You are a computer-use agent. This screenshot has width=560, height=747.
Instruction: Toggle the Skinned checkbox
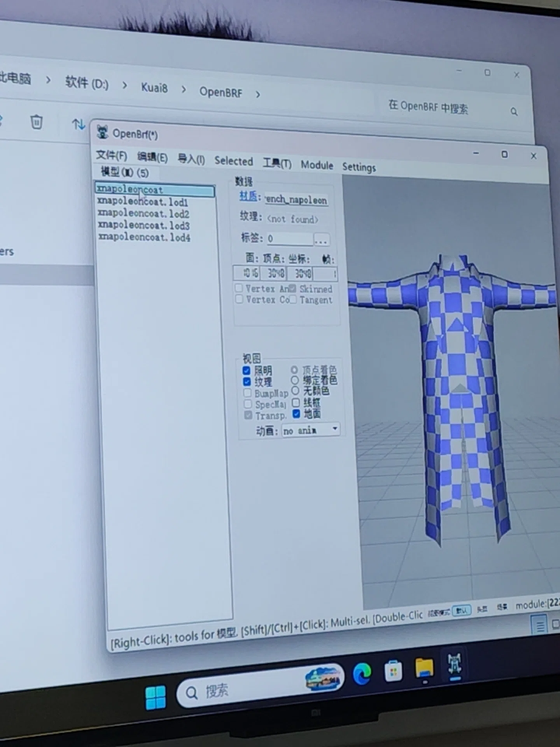click(x=292, y=288)
